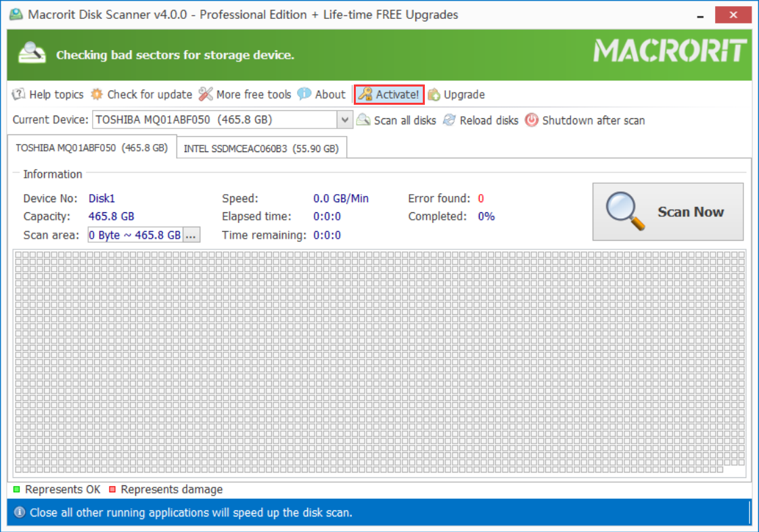Start scanning with the Scan Now label
Image resolution: width=759 pixels, height=532 pixels.
coord(691,212)
